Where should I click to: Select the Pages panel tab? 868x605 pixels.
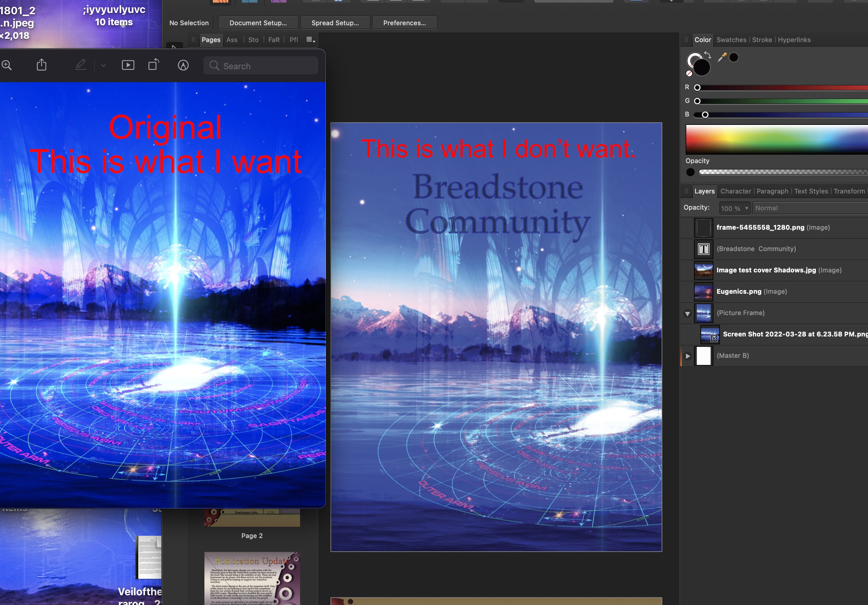pyautogui.click(x=211, y=39)
